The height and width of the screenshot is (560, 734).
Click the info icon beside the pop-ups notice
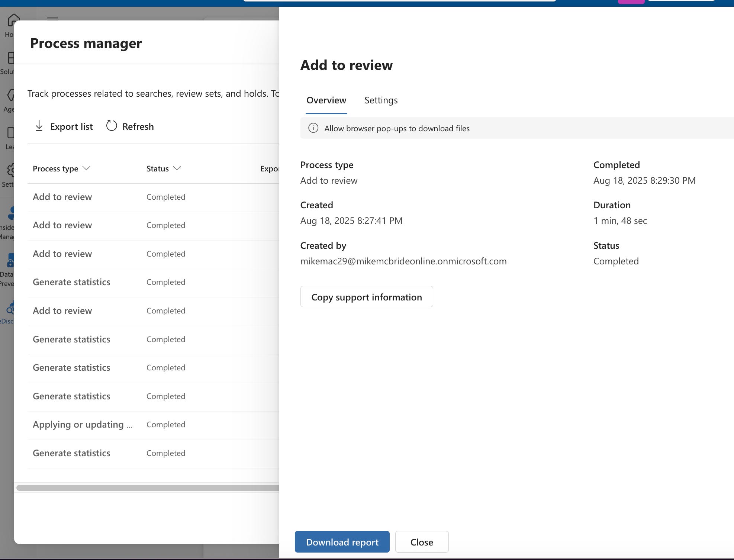pyautogui.click(x=313, y=128)
